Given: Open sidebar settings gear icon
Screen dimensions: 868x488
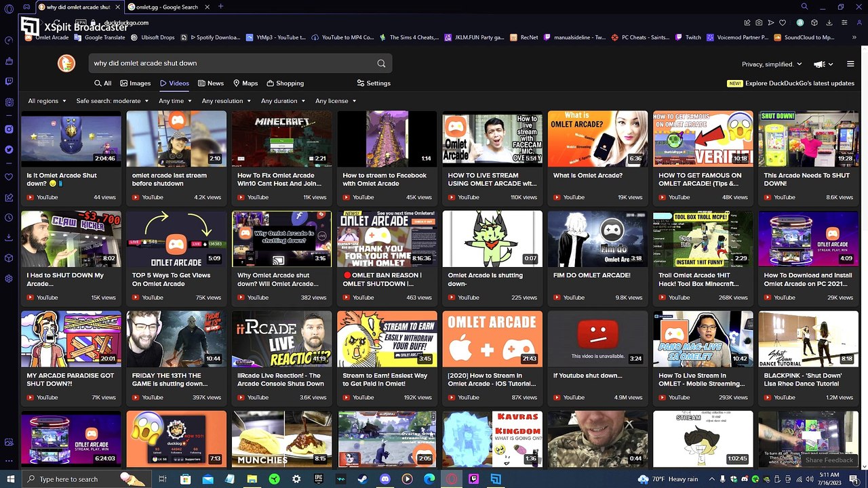Looking at the screenshot, I should coord(9,279).
